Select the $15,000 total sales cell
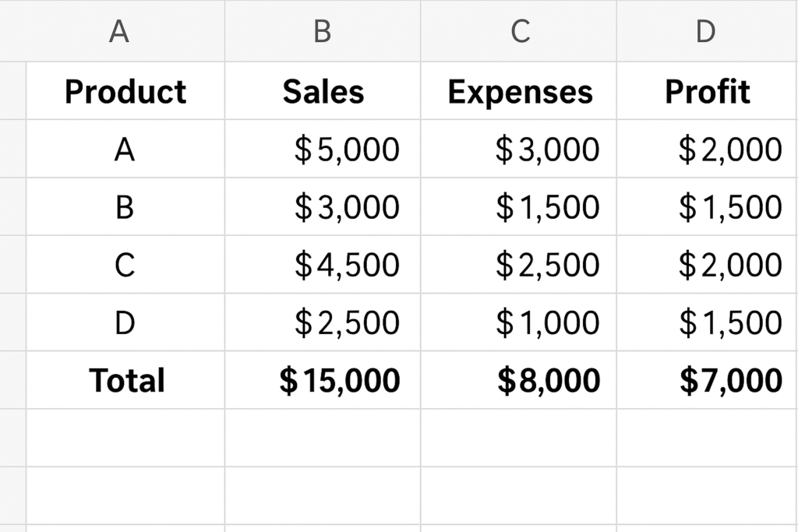 323,380
